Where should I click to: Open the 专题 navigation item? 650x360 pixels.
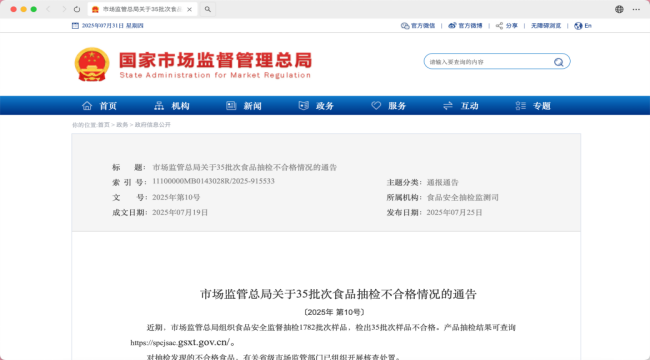(541, 106)
